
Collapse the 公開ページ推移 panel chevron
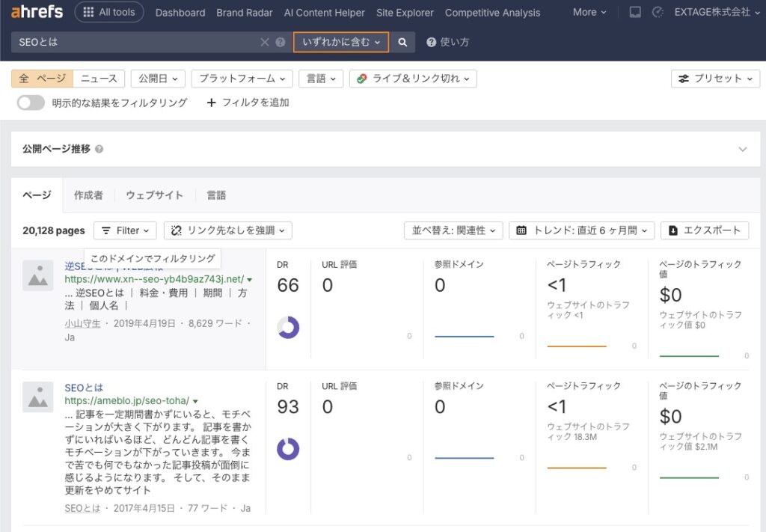(743, 149)
